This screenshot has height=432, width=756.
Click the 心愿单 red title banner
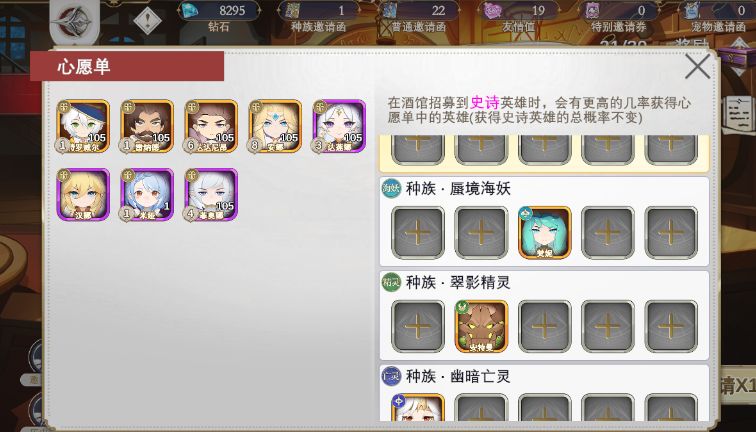(x=127, y=66)
